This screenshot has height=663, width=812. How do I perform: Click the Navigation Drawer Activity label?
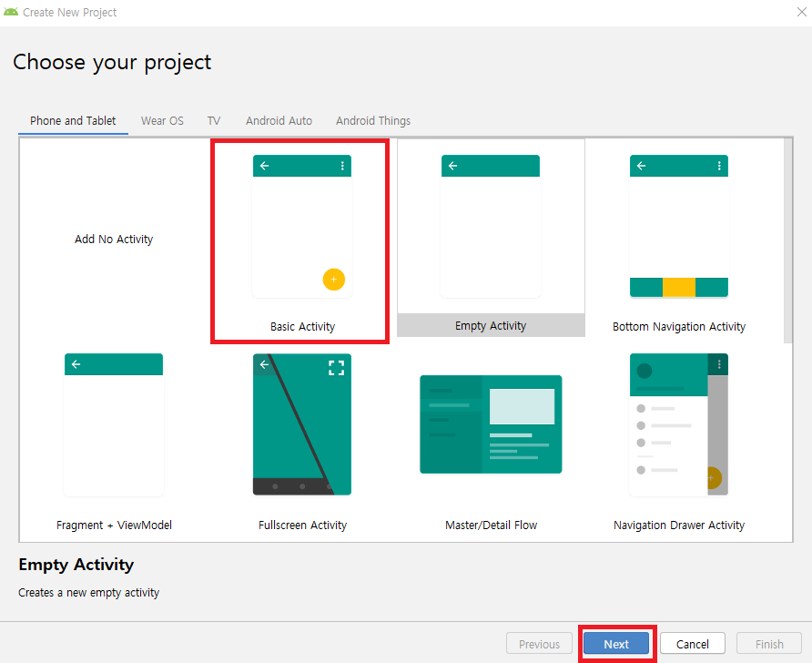pyautogui.click(x=679, y=525)
